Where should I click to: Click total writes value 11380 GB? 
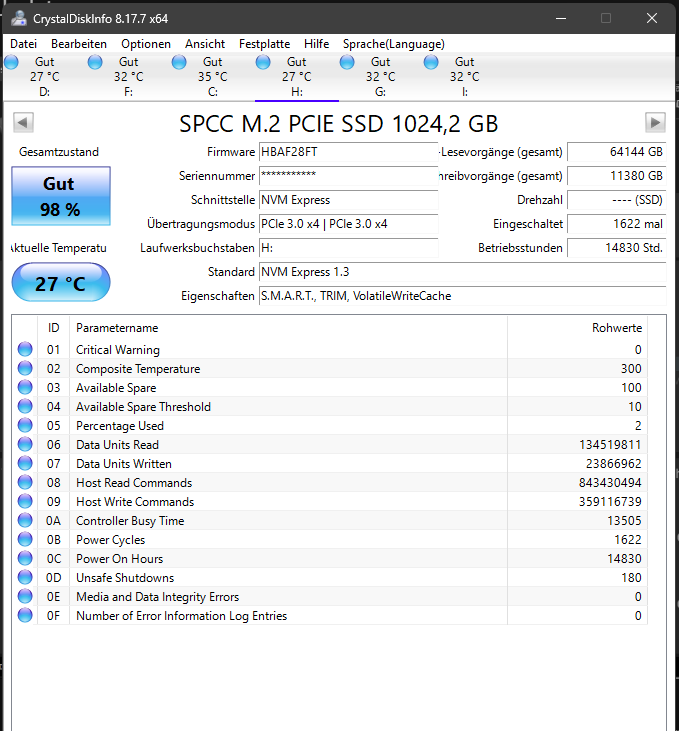(617, 176)
